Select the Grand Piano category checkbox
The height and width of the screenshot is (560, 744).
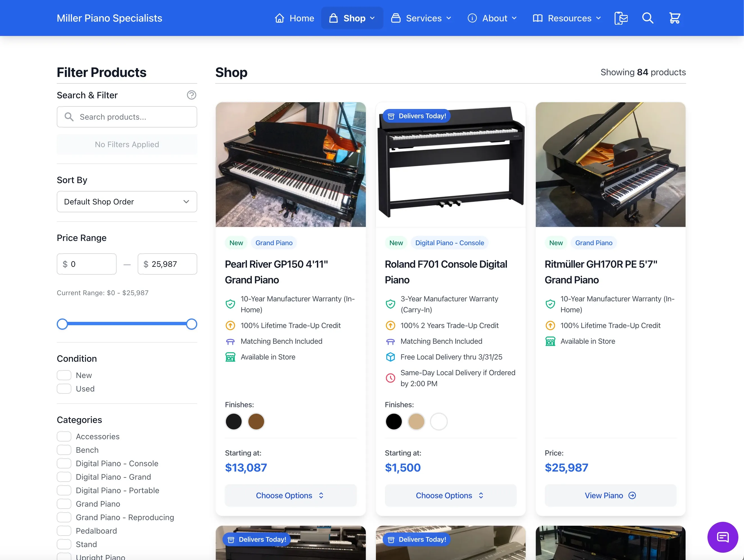tap(64, 504)
